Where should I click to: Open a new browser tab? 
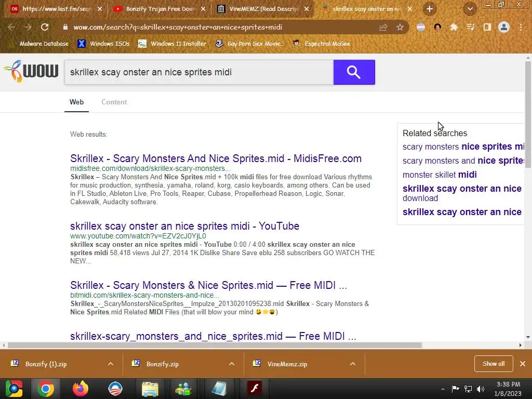(430, 9)
